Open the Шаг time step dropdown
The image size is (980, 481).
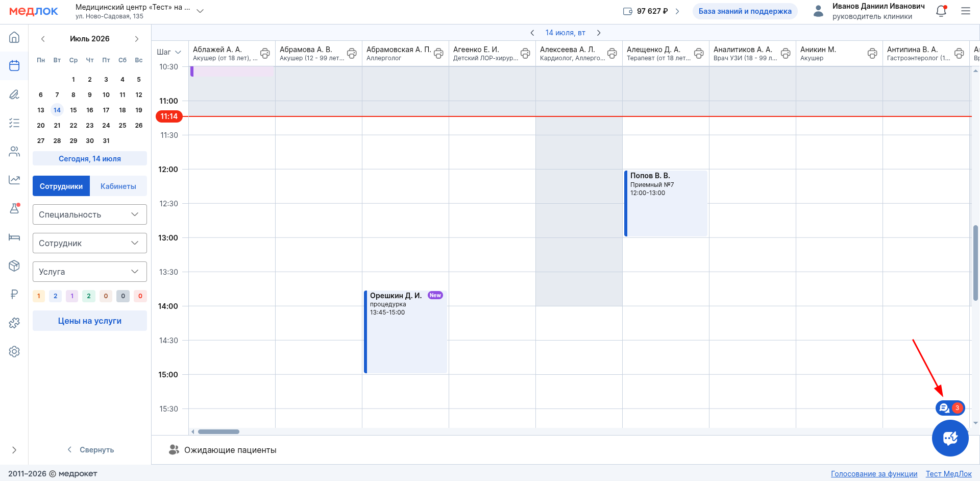point(169,52)
